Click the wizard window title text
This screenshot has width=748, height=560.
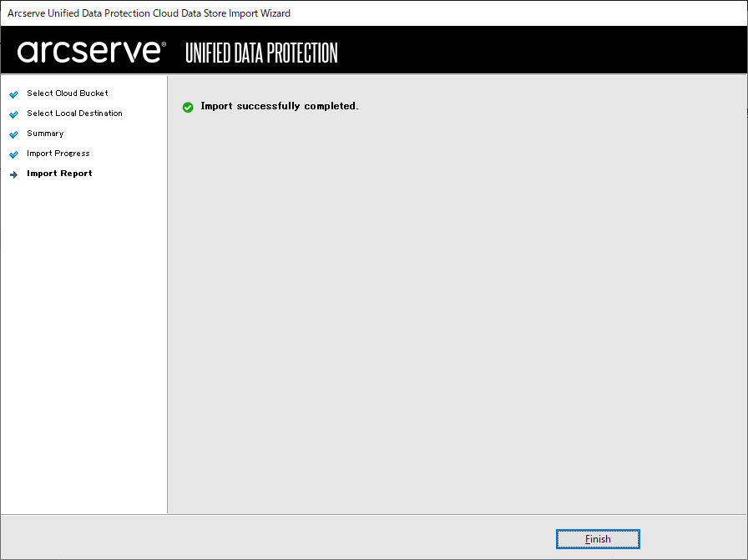pyautogui.click(x=149, y=13)
